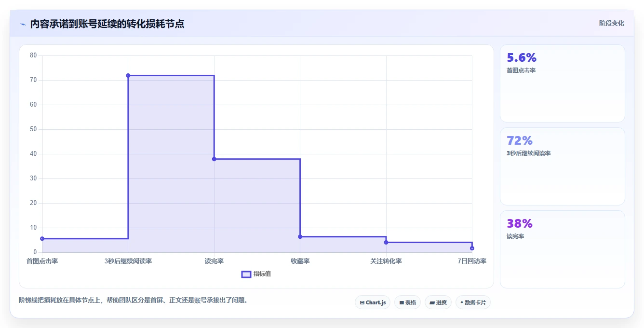The height and width of the screenshot is (328, 644).
Task: Click the 读完率 data point at 38
Action: click(x=214, y=159)
